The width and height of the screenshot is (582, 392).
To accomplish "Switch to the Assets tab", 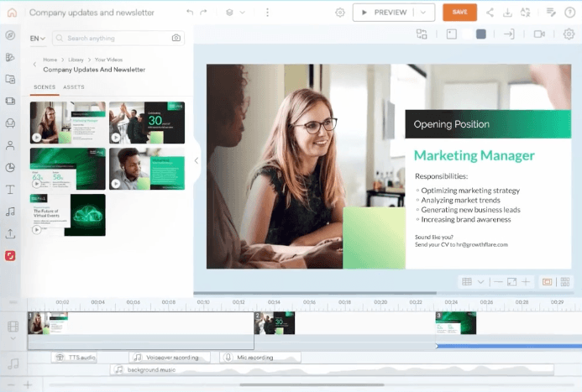I will pos(74,87).
